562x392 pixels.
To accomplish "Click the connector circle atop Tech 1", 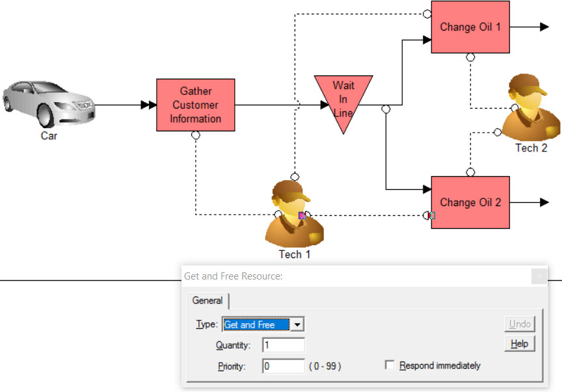I will 295,177.
